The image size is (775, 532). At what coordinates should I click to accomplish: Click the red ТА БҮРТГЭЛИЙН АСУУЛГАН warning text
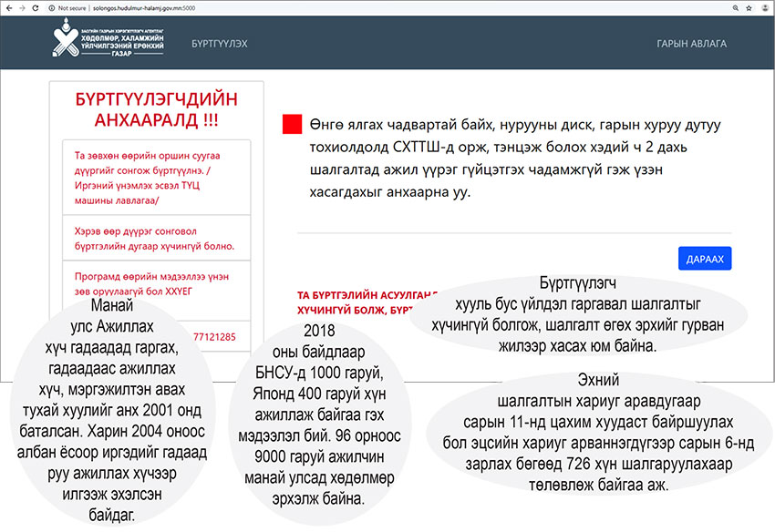point(367,302)
